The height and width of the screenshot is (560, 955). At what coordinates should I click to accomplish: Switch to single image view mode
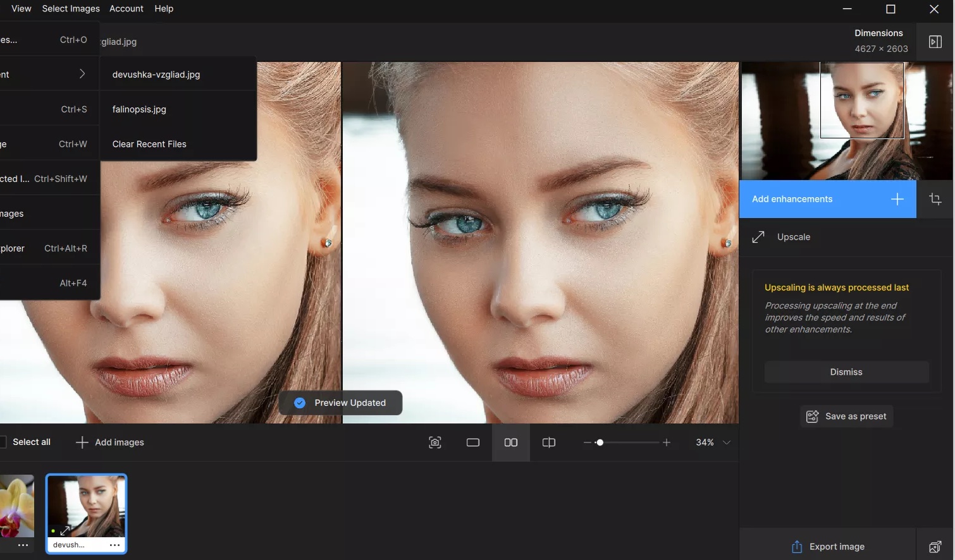(472, 442)
